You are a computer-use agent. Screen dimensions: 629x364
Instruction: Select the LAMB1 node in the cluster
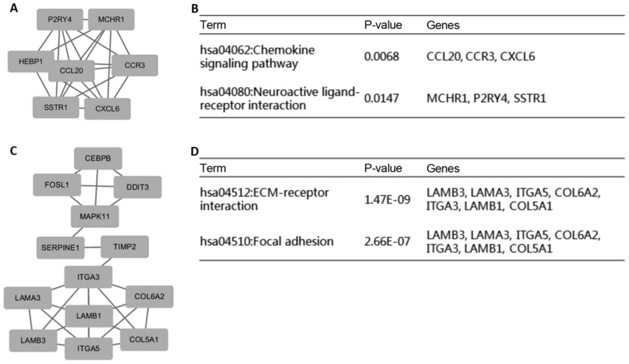[89, 316]
